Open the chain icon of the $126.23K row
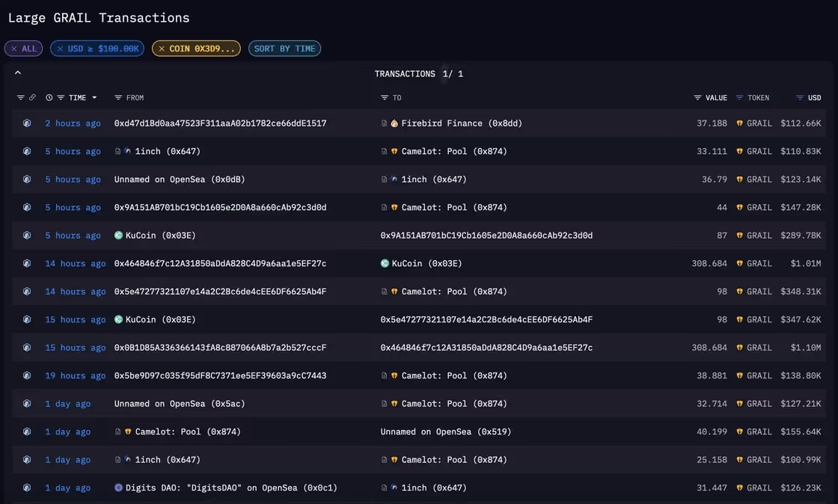Viewport: 838px width, 504px height. coord(27,488)
